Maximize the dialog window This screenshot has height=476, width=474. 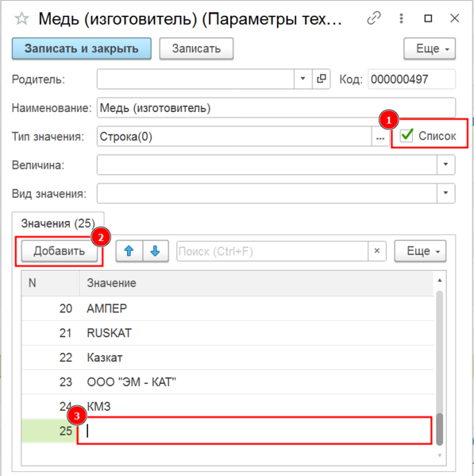click(428, 18)
